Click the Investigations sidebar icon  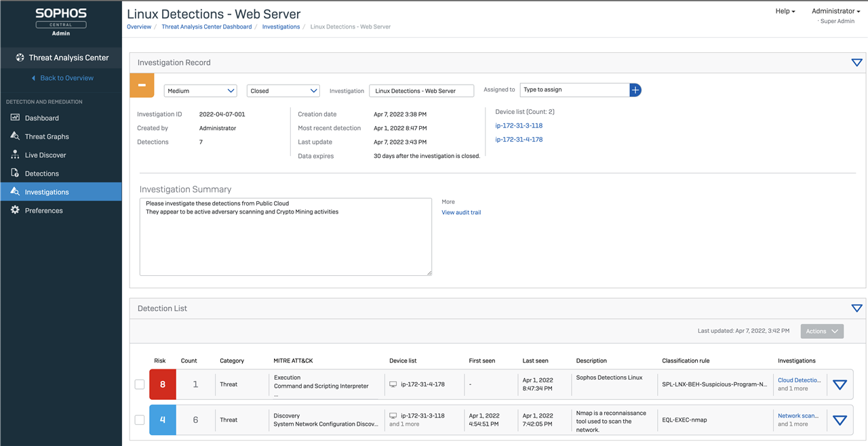click(15, 192)
